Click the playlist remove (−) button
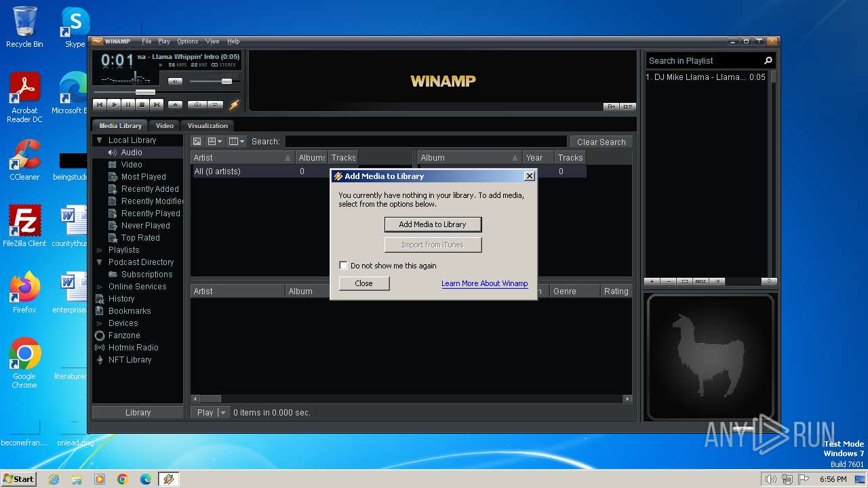 (669, 281)
